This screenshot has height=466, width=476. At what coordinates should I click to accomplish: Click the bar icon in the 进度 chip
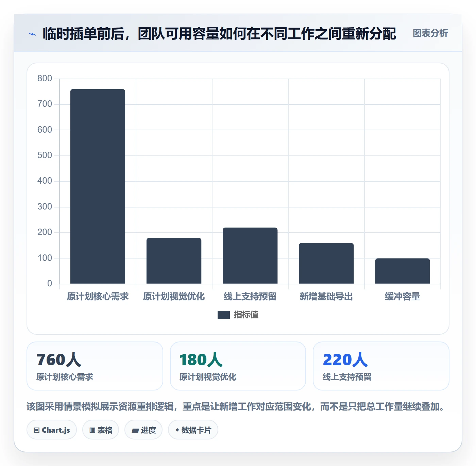[x=135, y=431]
